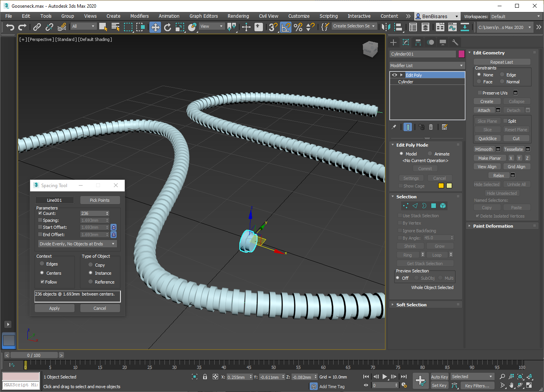Open the Customize menu
This screenshot has height=392, width=544.
coord(299,16)
